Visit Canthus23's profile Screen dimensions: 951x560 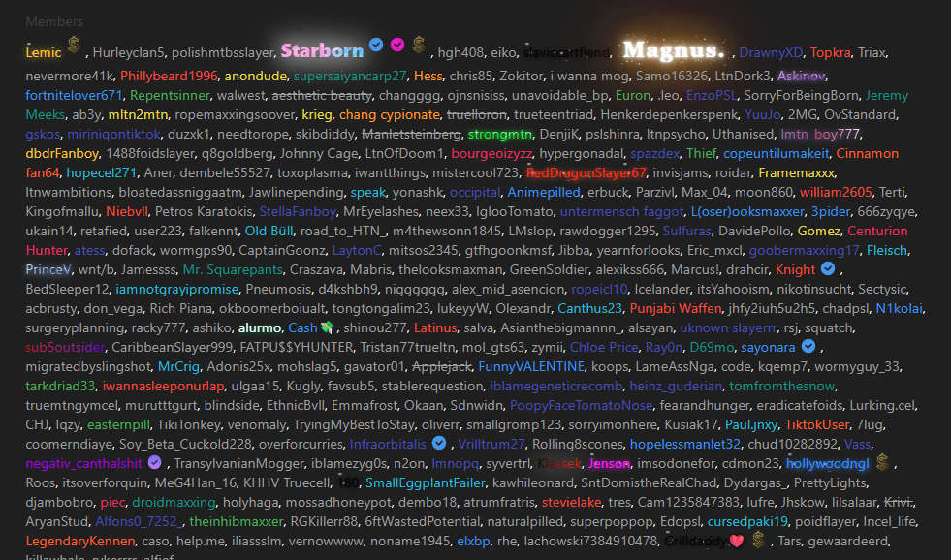click(589, 308)
